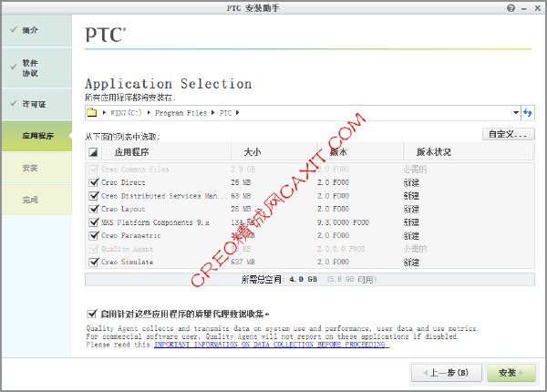Screen dimensions: 547x392
Task: Select the Creo Direct row name
Action: [123, 182]
